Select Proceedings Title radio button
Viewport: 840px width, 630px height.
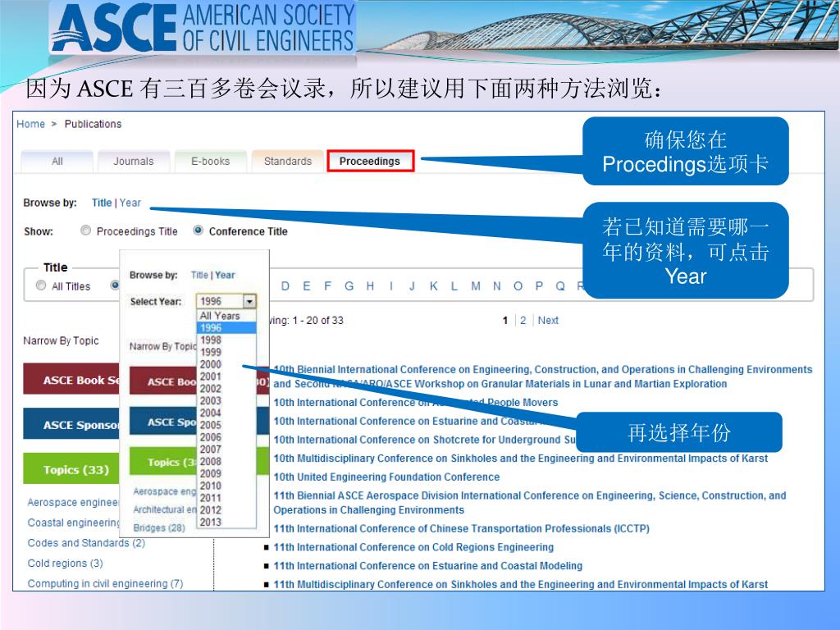click(x=85, y=231)
